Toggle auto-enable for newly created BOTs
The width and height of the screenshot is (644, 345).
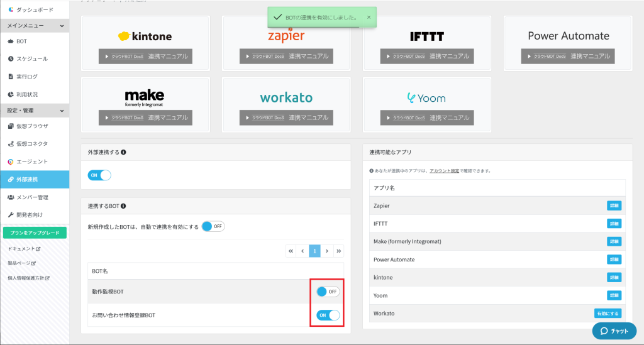click(213, 226)
